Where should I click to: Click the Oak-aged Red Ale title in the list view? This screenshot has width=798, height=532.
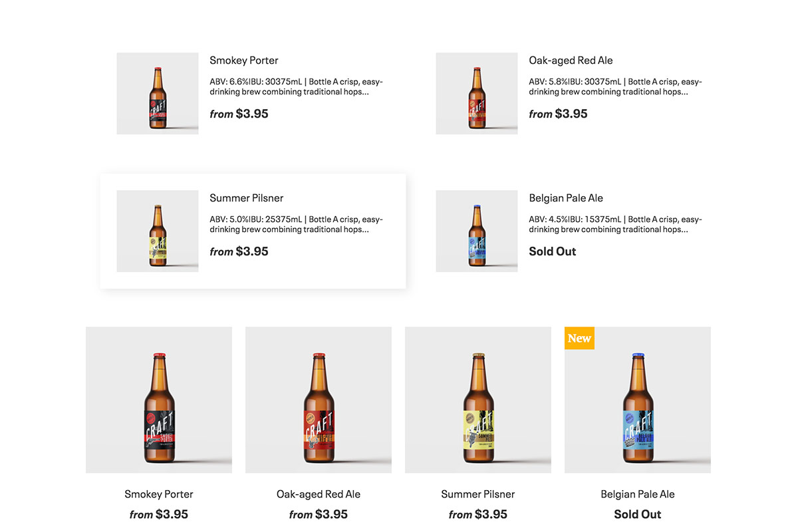point(571,61)
